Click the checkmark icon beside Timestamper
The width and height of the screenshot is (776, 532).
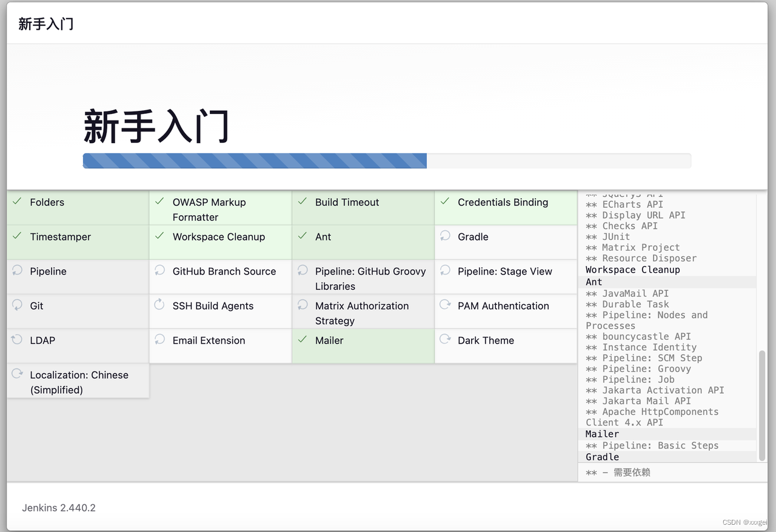pyautogui.click(x=17, y=236)
